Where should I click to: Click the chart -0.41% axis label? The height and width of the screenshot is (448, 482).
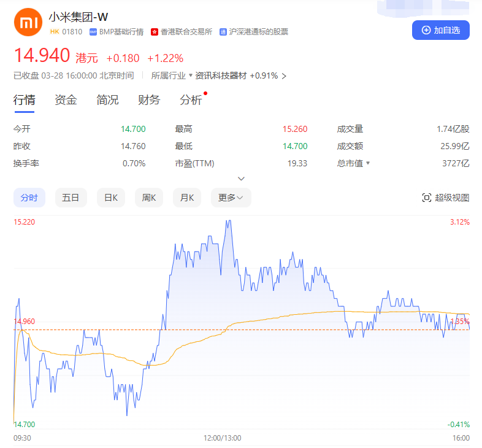(458, 425)
